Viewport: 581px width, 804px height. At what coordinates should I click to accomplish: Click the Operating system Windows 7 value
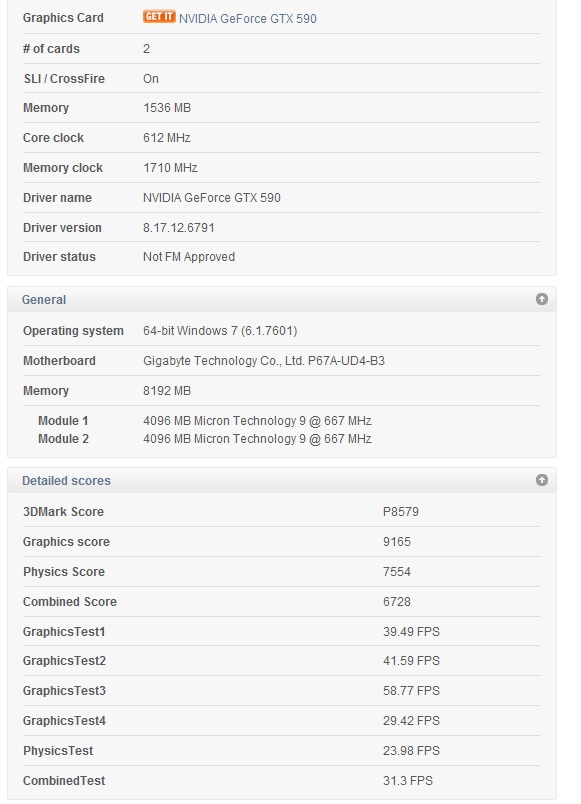[220, 331]
